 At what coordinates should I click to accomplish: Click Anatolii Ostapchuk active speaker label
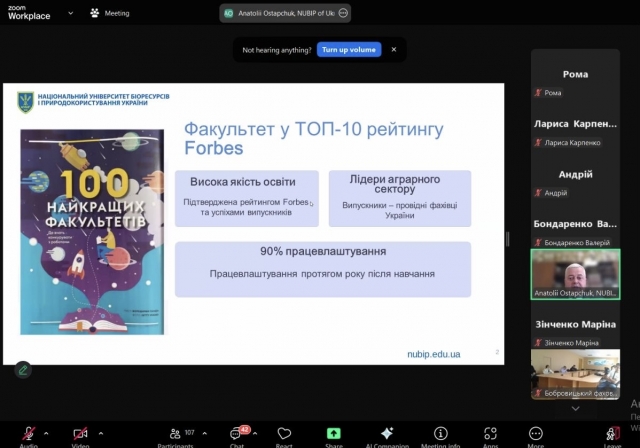[x=286, y=13]
